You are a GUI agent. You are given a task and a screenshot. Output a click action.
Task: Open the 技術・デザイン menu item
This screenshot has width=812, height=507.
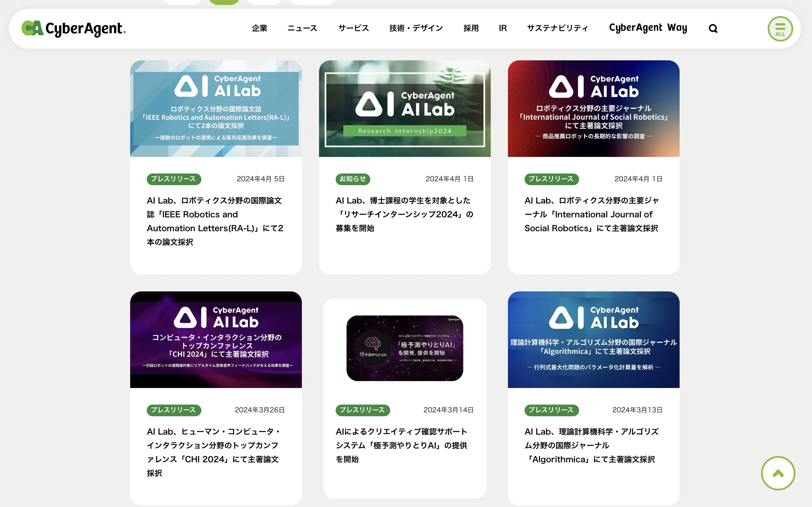coord(416,28)
